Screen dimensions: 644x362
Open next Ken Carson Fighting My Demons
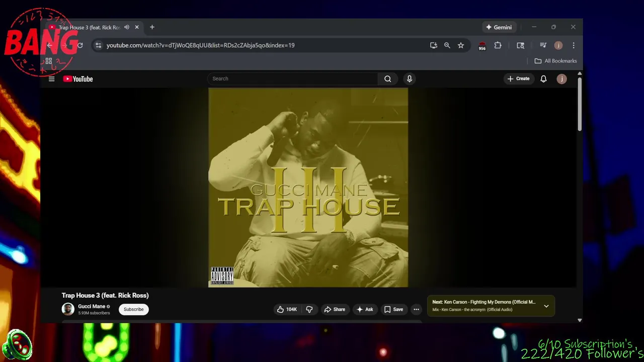[x=484, y=302]
